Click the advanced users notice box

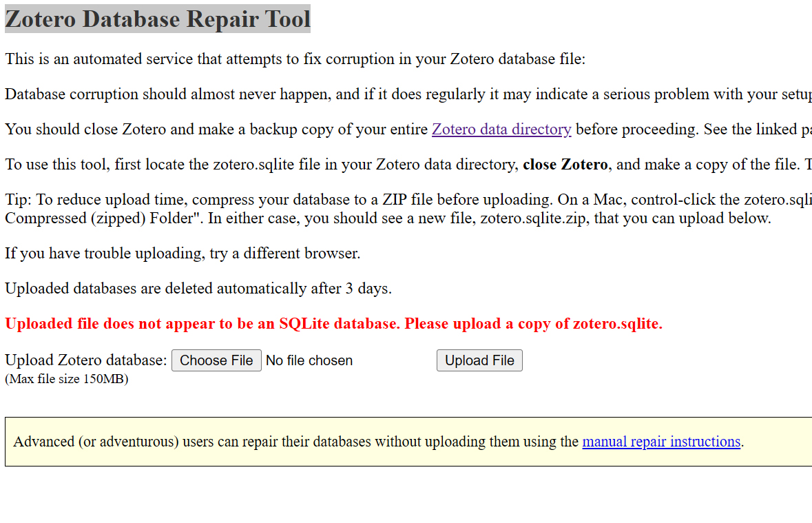(406, 441)
